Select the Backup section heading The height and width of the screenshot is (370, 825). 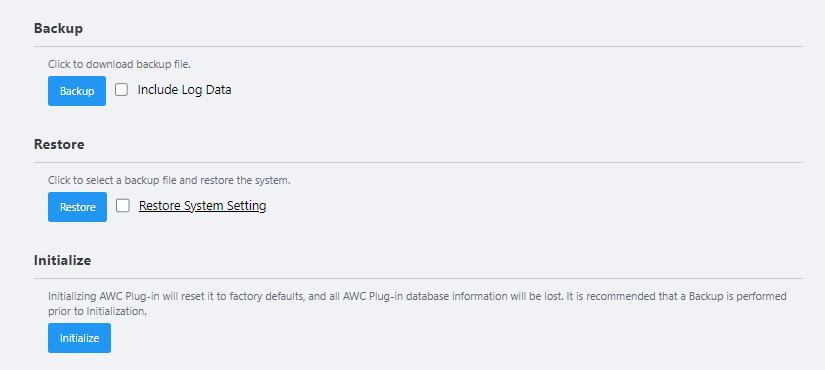point(58,28)
